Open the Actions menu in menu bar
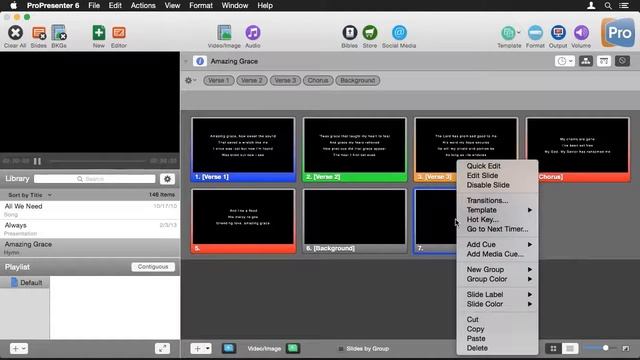 pyautogui.click(x=143, y=5)
